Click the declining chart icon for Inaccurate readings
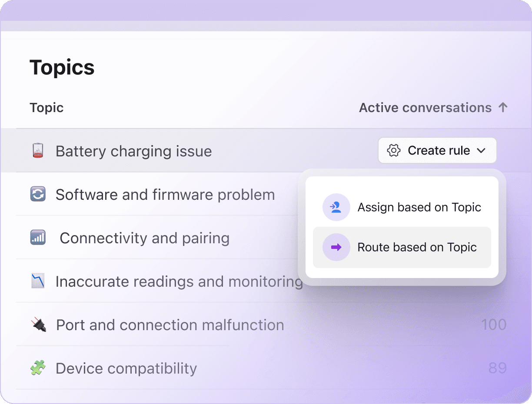This screenshot has width=532, height=404. (38, 281)
